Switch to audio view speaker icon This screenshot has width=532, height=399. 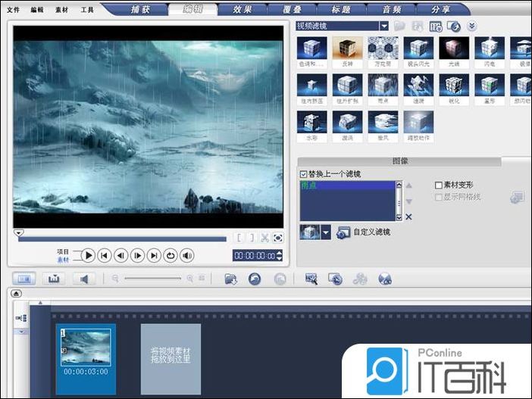[x=83, y=279]
